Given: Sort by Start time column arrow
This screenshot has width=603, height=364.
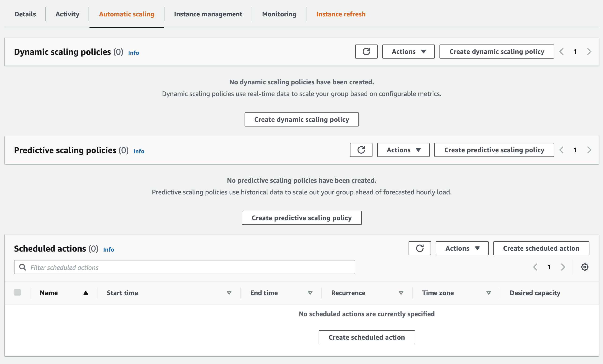Looking at the screenshot, I should [229, 293].
